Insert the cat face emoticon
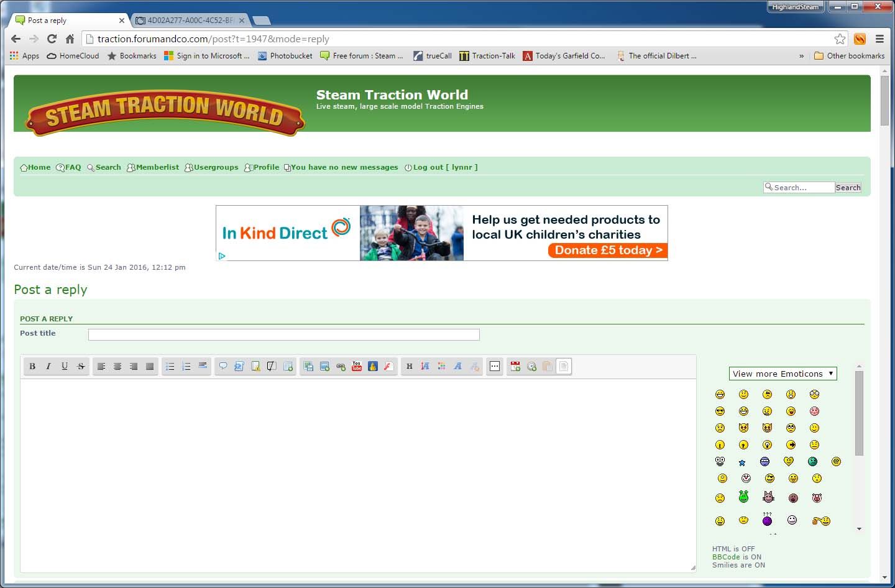Screen dimensions: 895x588 pyautogui.click(x=768, y=497)
